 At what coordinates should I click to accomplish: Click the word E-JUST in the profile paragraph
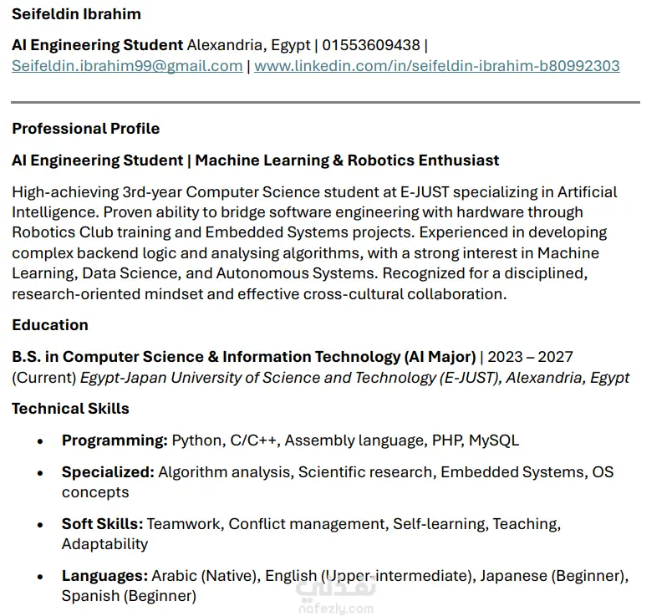click(x=425, y=192)
